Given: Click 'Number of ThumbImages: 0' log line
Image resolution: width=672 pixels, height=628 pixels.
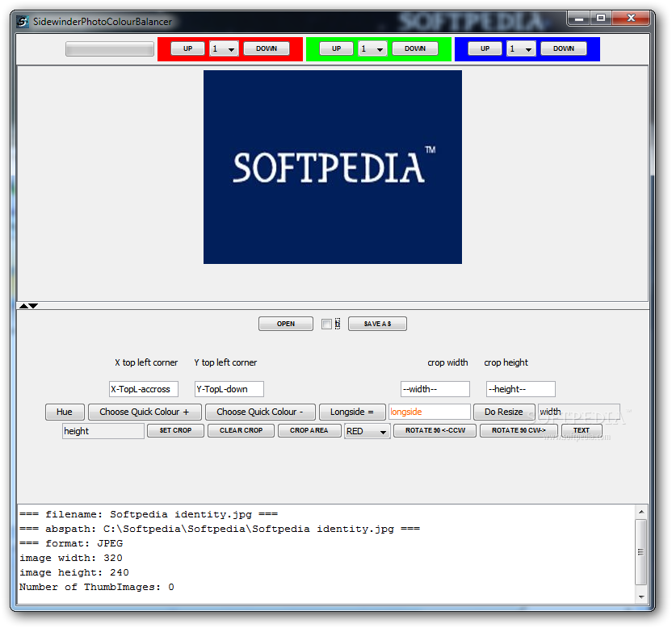Looking at the screenshot, I should point(97,587).
